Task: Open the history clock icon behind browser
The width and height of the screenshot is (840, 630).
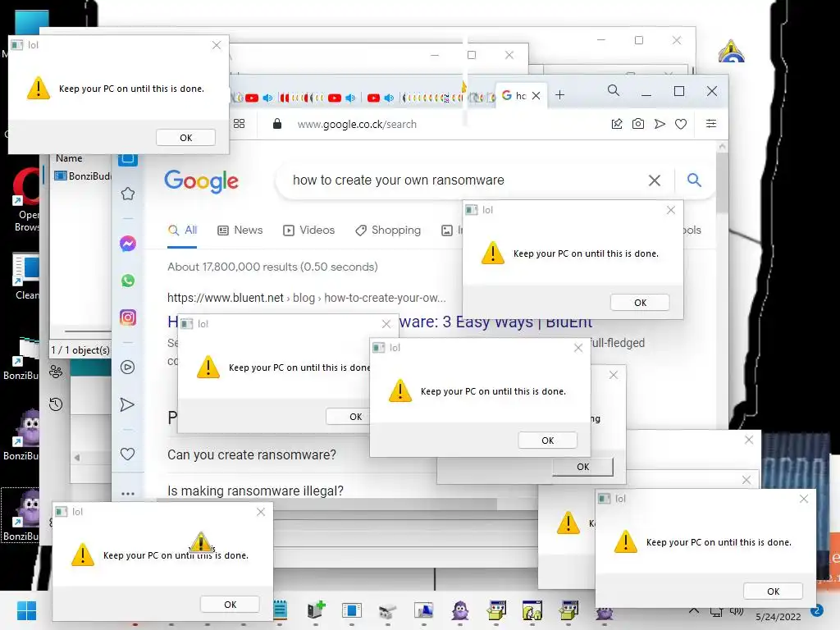Action: pyautogui.click(x=56, y=404)
